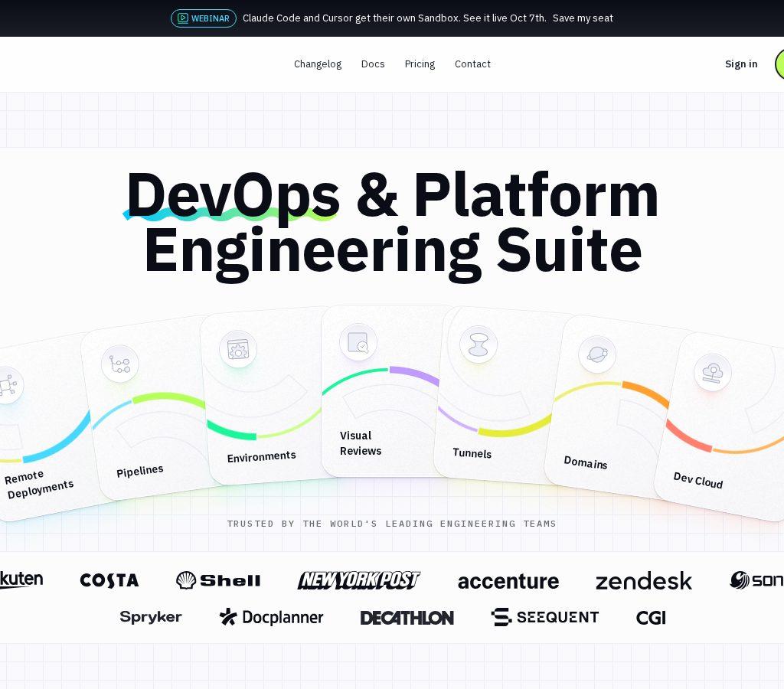The image size is (784, 689).
Task: Click the Save my seat link
Action: tap(583, 18)
